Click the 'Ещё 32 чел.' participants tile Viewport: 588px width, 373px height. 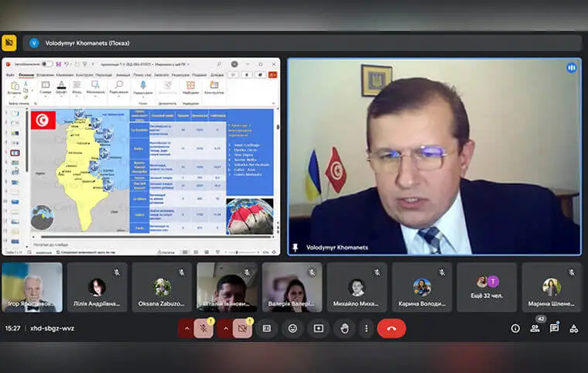[x=487, y=287]
